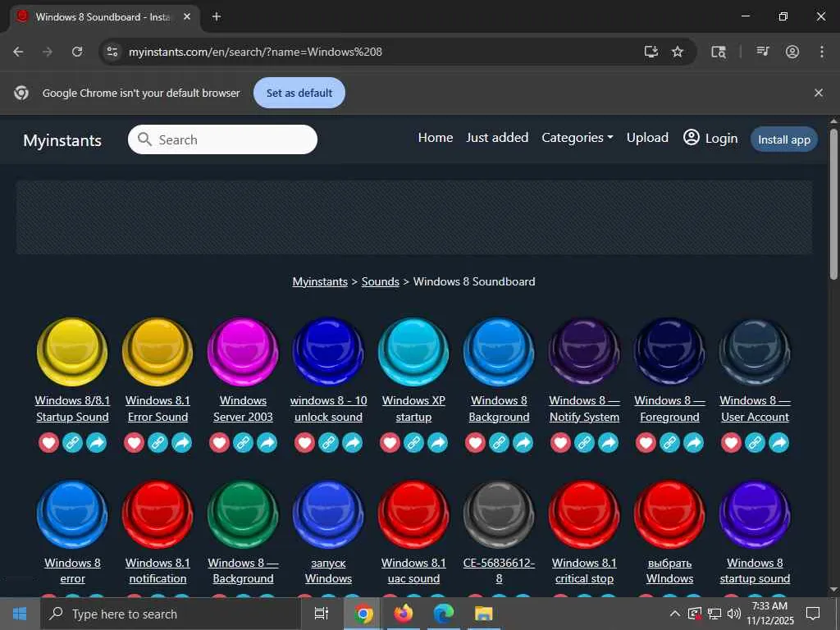The width and height of the screenshot is (840, 630).
Task: Copy link for Windows 8 — User Account
Action: (755, 442)
